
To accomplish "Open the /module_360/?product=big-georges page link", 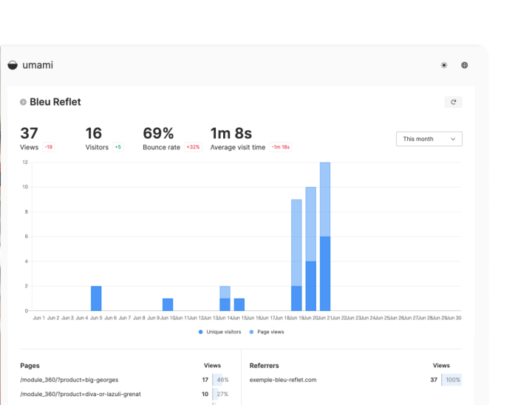I will [69, 380].
